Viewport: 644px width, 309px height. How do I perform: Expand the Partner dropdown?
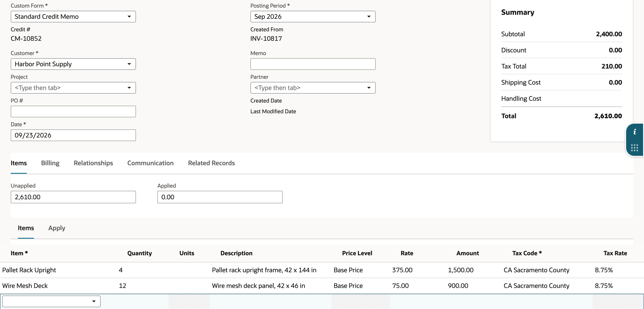(313, 88)
